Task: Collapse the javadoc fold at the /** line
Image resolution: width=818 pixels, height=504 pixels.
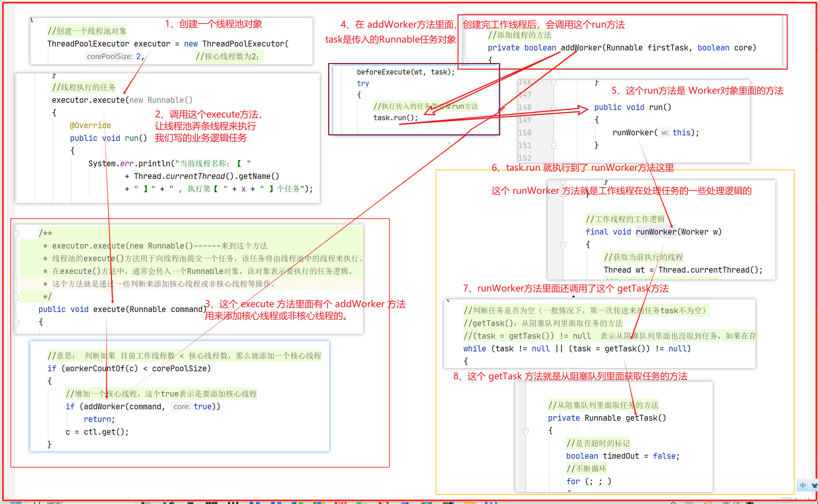Action: pos(17,233)
